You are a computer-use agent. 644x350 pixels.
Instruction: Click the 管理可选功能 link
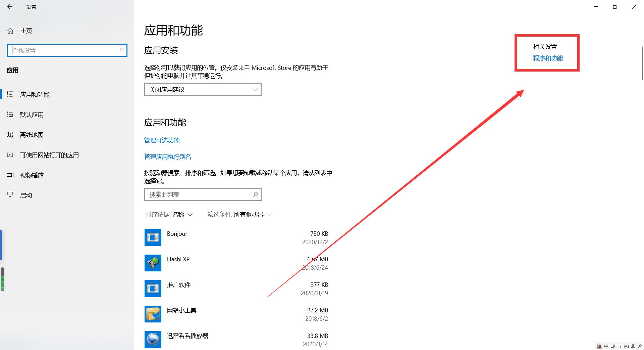[162, 140]
